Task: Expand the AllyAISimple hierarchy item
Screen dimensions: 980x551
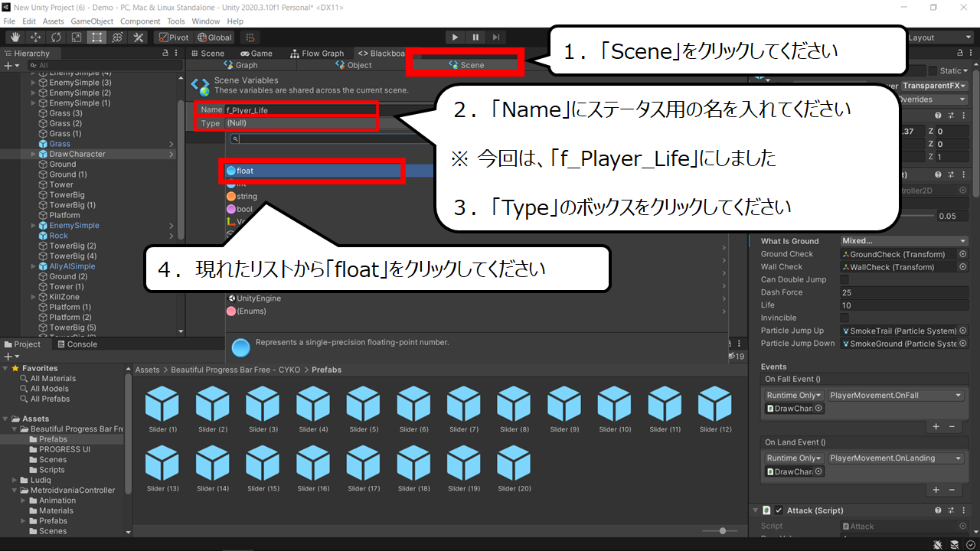Action: point(32,266)
